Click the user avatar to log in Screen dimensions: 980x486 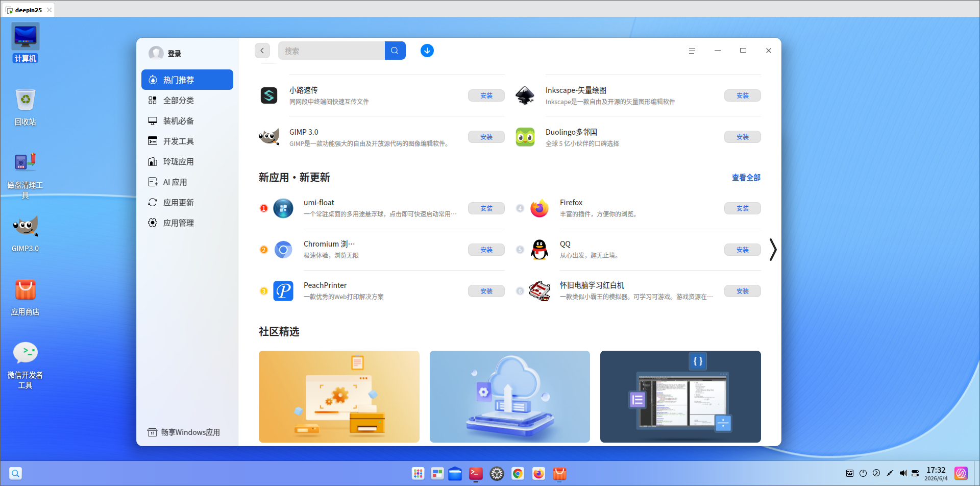pyautogui.click(x=156, y=53)
